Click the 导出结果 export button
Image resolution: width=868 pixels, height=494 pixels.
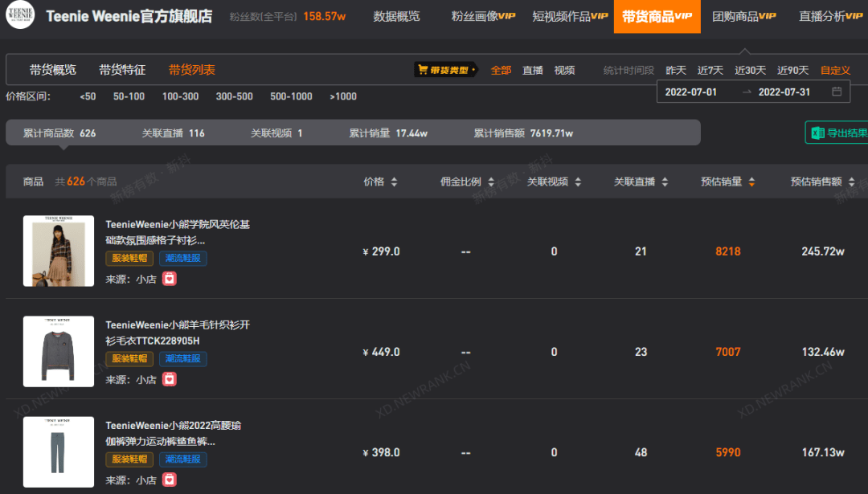837,133
